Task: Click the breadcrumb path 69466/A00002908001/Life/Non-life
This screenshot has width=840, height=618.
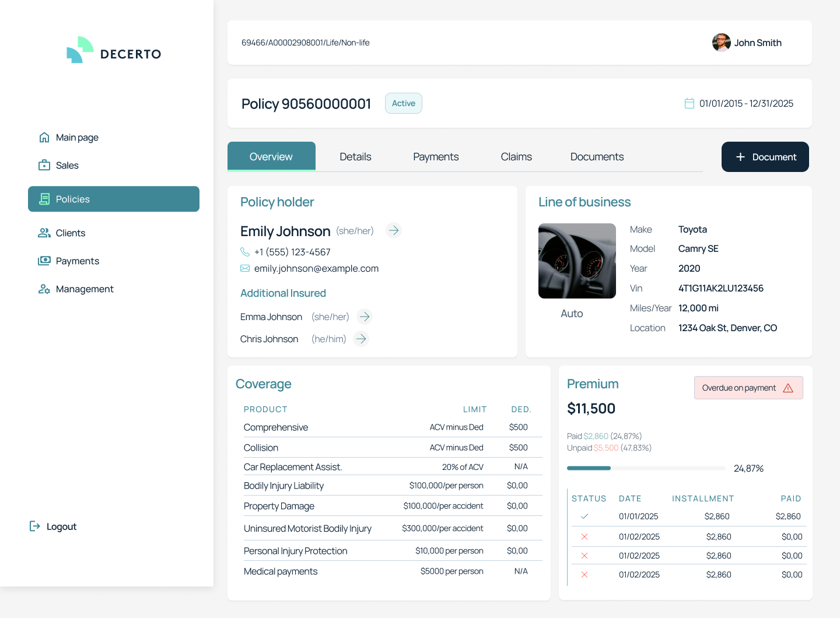Action: point(306,43)
